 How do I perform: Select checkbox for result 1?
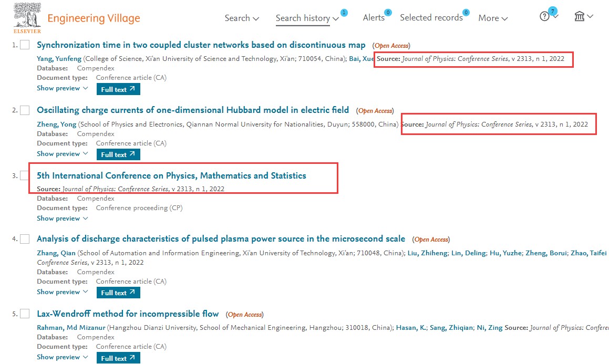coord(25,45)
